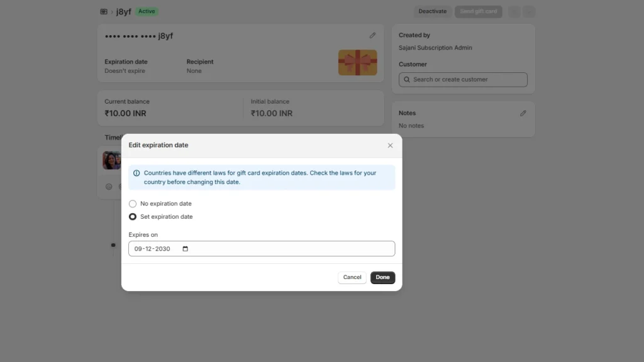The image size is (644, 362).
Task: Close the Edit expiration date dialog
Action: (x=390, y=145)
